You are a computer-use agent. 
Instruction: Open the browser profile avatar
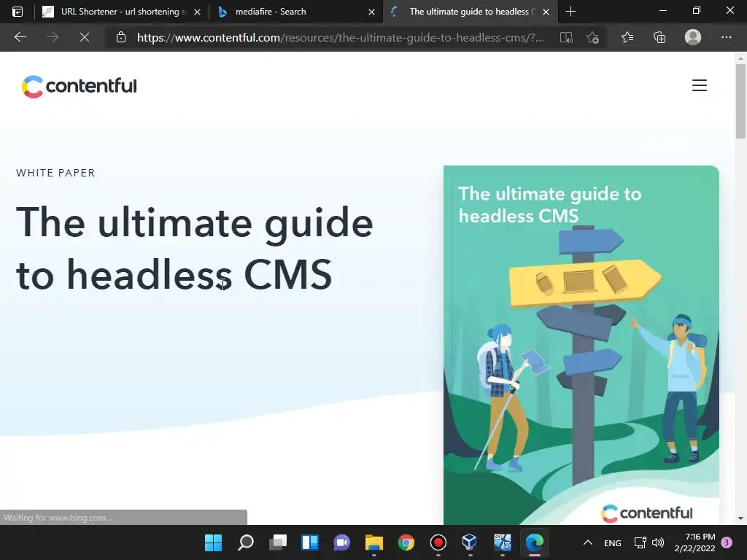693,37
